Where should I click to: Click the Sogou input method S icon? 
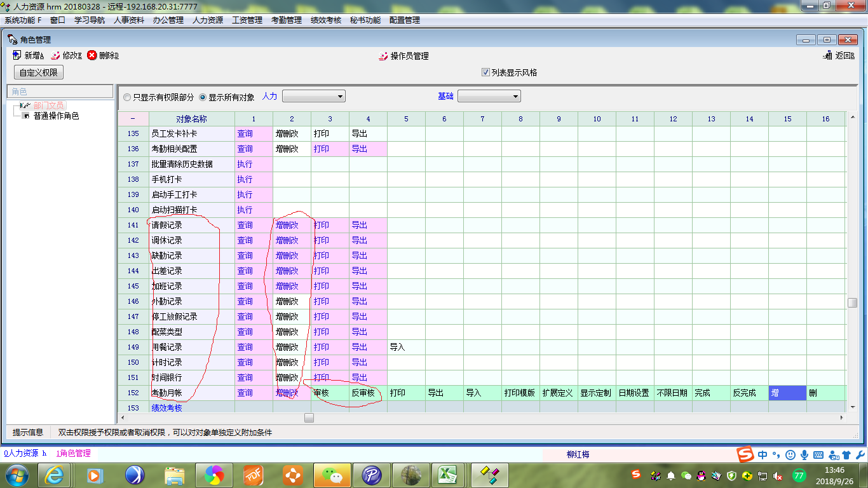tap(745, 454)
